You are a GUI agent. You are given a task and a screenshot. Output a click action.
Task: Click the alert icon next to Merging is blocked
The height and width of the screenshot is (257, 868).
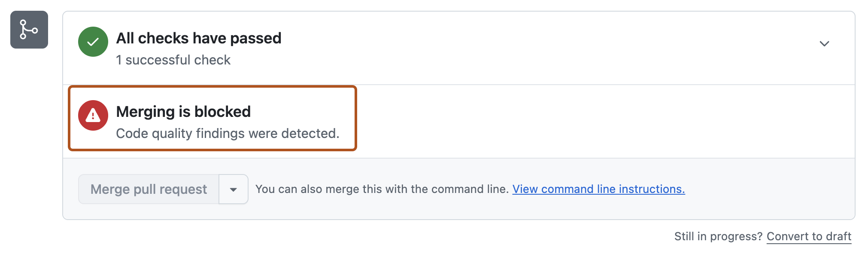(93, 115)
